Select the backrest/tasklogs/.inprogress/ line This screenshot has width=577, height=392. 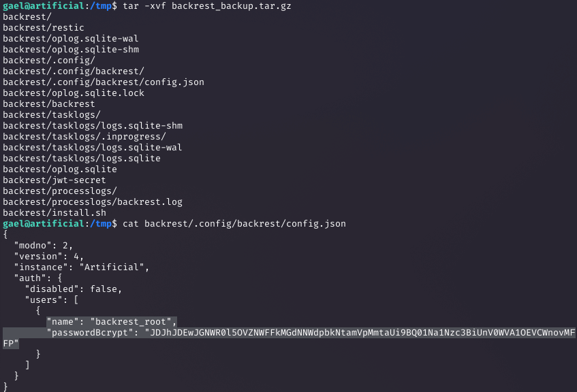pyautogui.click(x=84, y=136)
